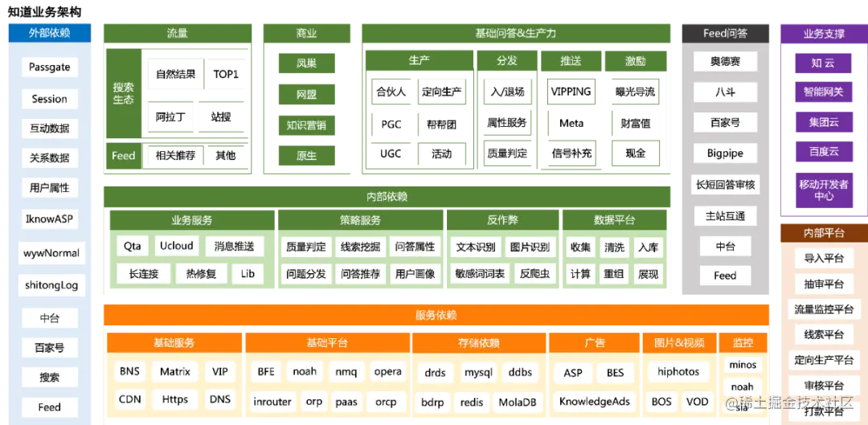868x425 pixels.
Task: Click the 现金 cell
Action: 636,153
